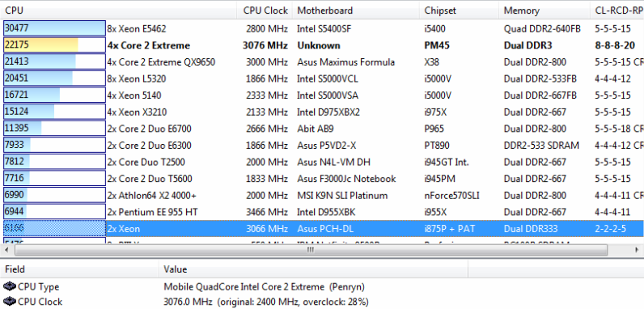644x309 pixels.
Task: Click the Chipset column header
Action: pyautogui.click(x=460, y=11)
